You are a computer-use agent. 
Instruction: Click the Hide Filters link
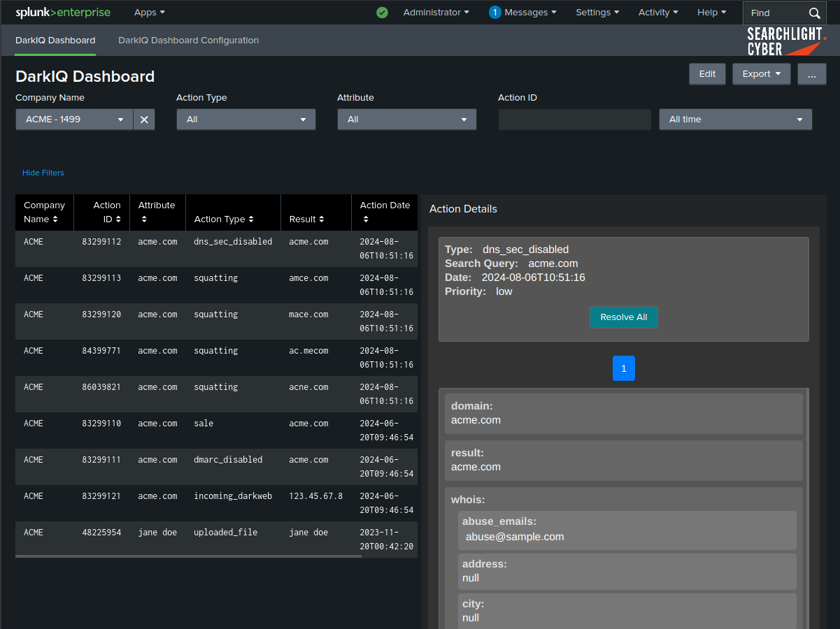[43, 173]
